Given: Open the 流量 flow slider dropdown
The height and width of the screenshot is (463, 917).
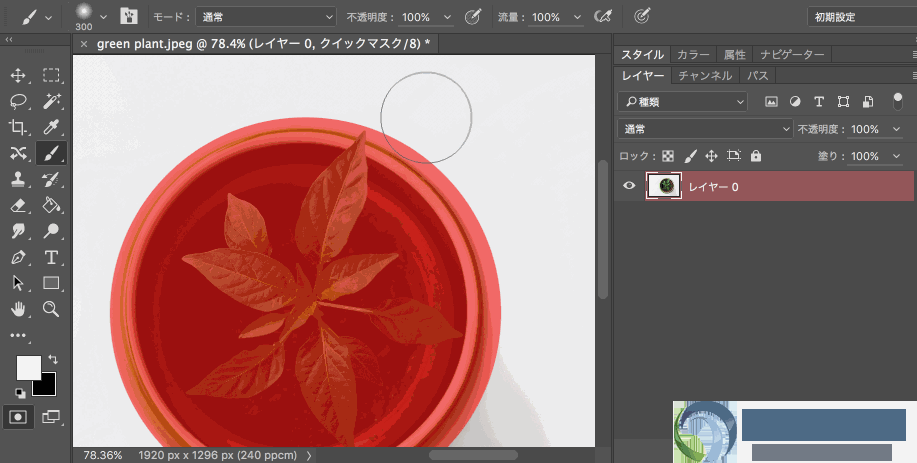Looking at the screenshot, I should click(577, 18).
